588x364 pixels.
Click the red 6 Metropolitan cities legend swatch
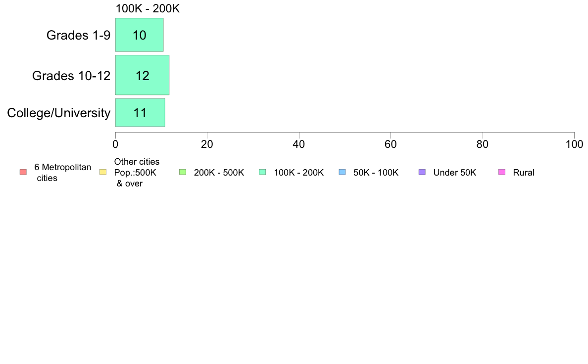click(23, 172)
